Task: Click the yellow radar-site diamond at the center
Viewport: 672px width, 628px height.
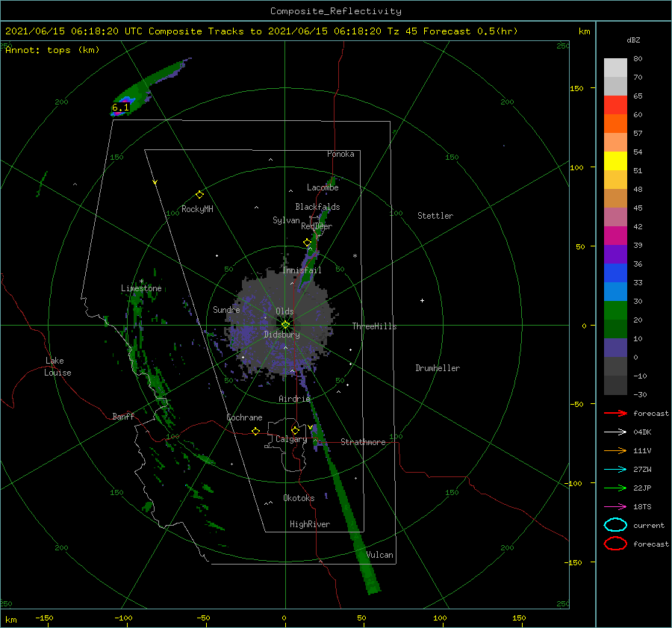Action: tap(285, 325)
